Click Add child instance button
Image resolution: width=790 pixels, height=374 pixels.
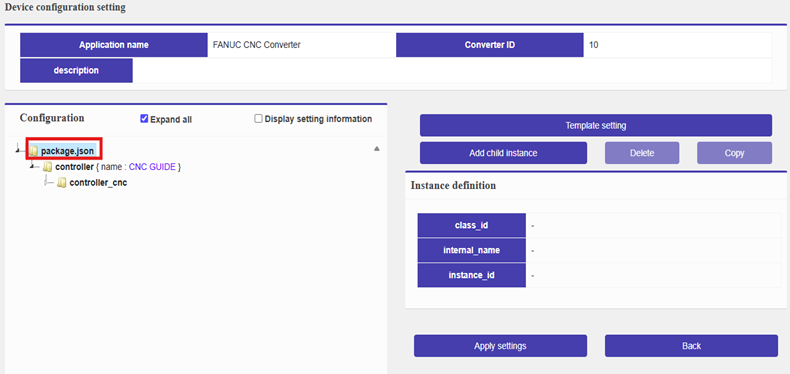point(503,153)
